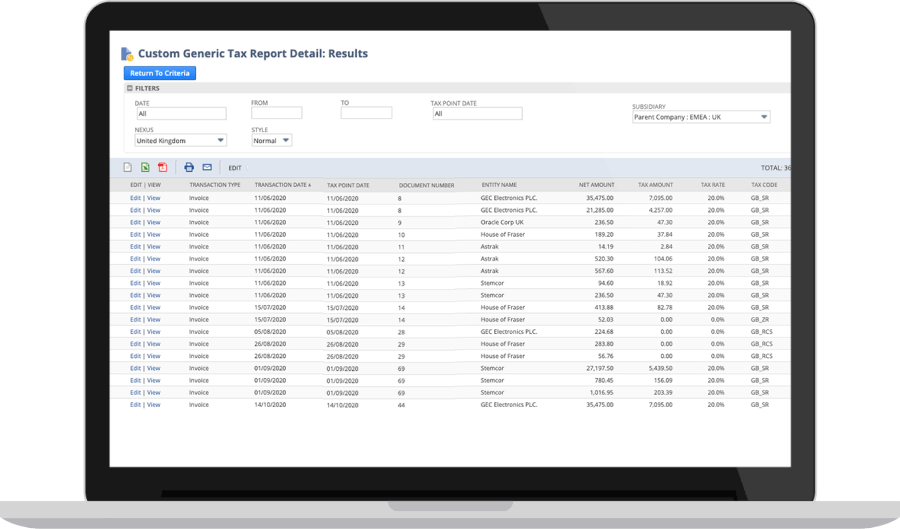
Task: Select the 203.39 tax amount cell
Action: click(x=663, y=392)
